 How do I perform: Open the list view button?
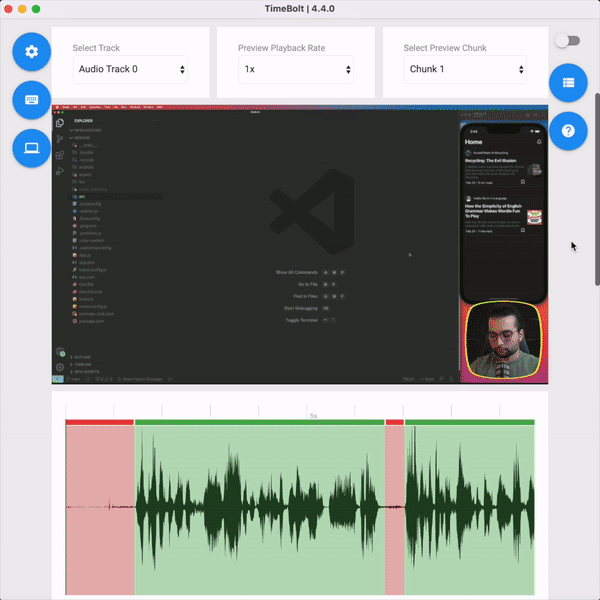click(568, 83)
